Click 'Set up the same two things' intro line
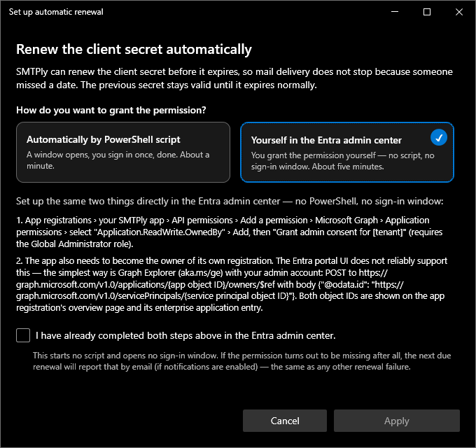Viewport: 476px width, 448px height. pos(230,201)
